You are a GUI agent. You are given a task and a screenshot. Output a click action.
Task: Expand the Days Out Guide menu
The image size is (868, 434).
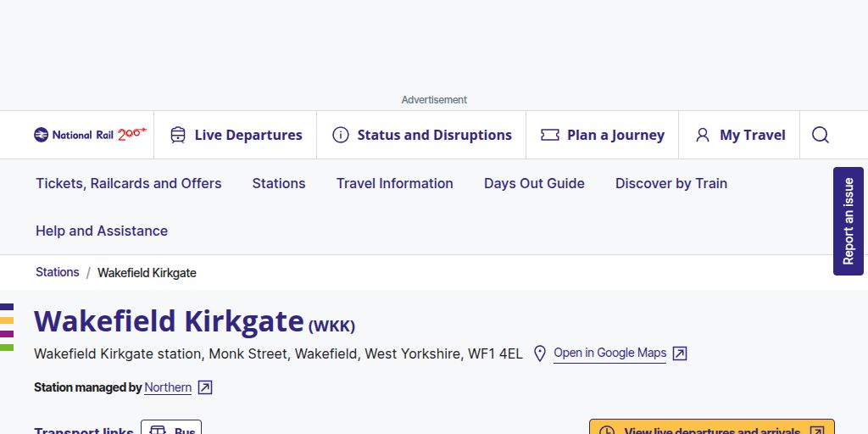tap(534, 183)
